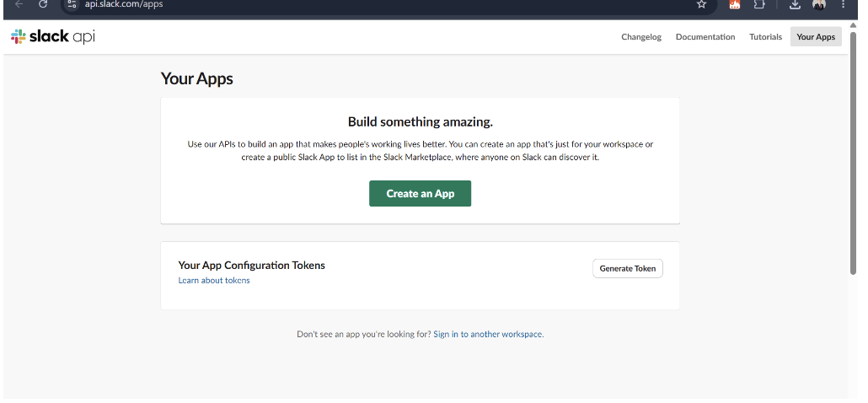Image resolution: width=868 pixels, height=403 pixels.
Task: Click the Build something amazing heading
Action: click(421, 121)
